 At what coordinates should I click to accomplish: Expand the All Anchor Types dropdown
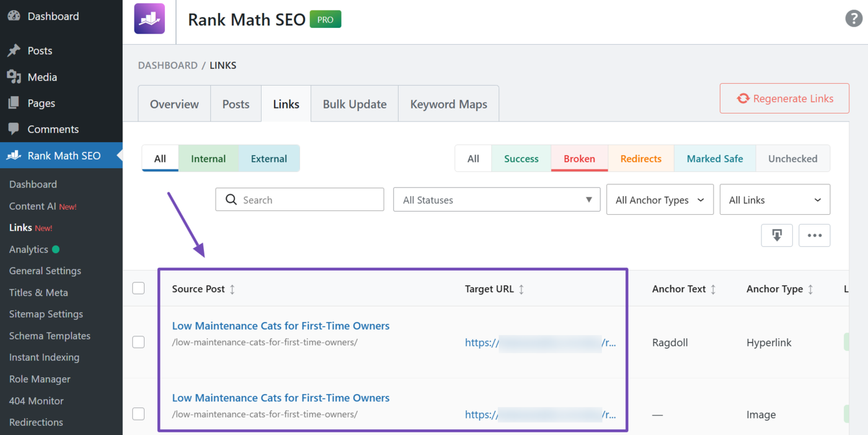point(660,199)
